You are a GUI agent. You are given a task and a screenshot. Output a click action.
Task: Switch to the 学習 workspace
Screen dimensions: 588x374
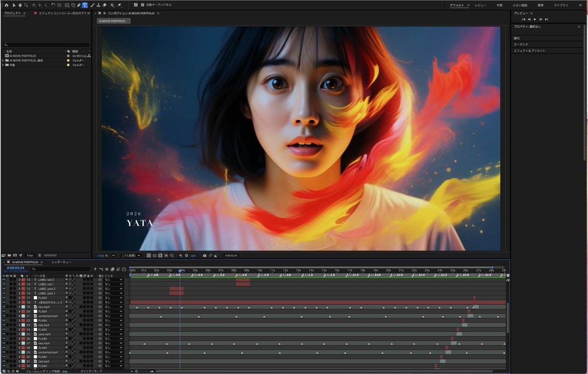[x=499, y=5]
